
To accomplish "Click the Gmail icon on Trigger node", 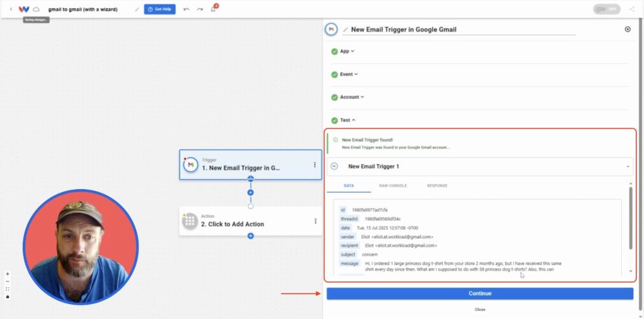I will (x=191, y=165).
